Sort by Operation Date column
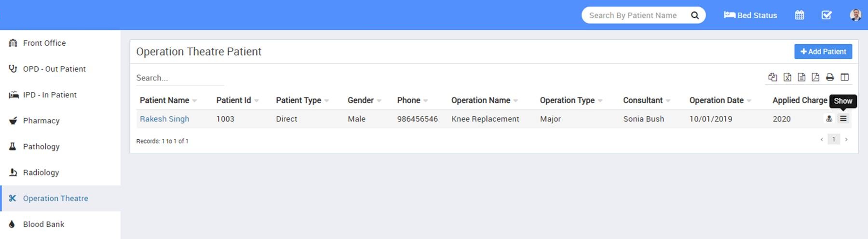The image size is (868, 239). [717, 100]
